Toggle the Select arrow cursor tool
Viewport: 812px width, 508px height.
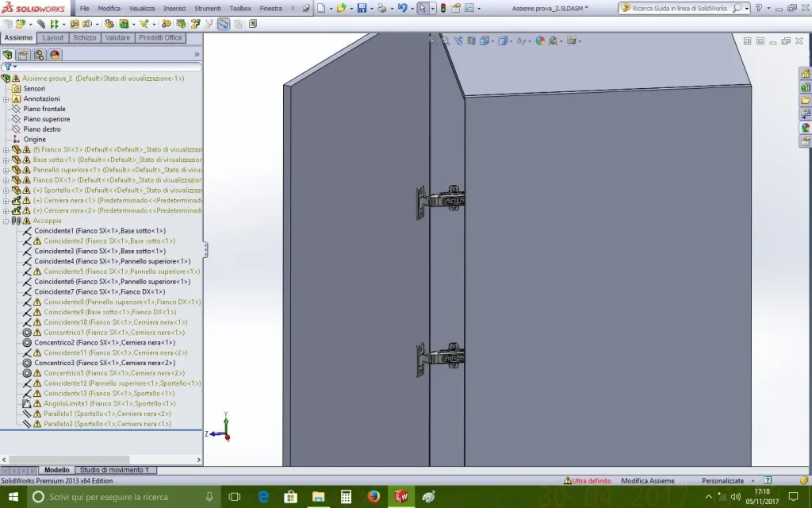click(422, 8)
